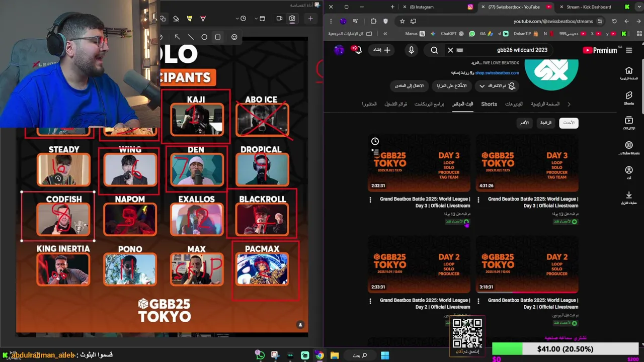Select the arrow shape tool in Snipping Tool

click(x=177, y=37)
